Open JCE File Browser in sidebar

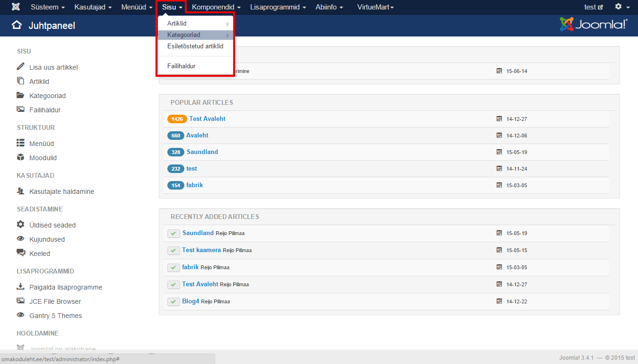click(55, 301)
